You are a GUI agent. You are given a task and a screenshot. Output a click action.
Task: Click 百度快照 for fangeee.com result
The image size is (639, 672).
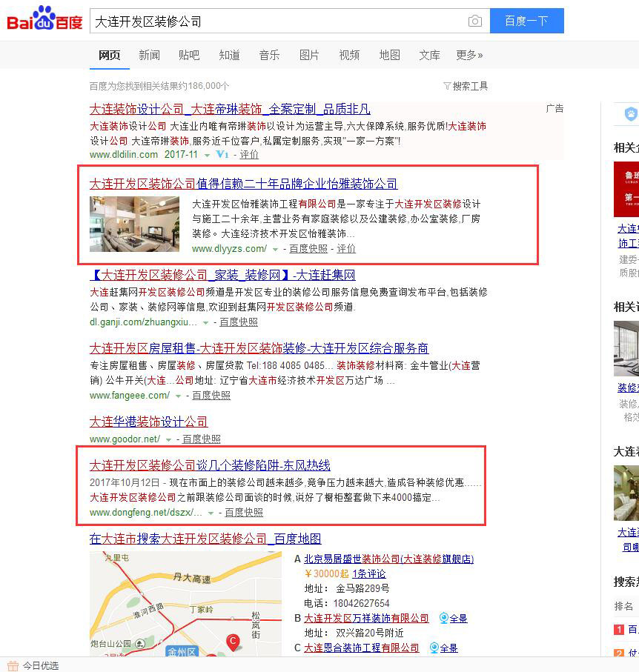click(211, 396)
